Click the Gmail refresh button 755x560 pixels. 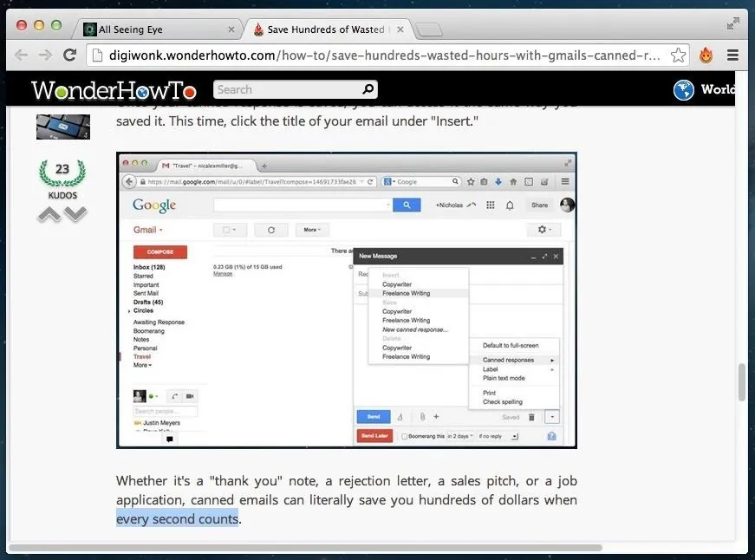click(271, 231)
